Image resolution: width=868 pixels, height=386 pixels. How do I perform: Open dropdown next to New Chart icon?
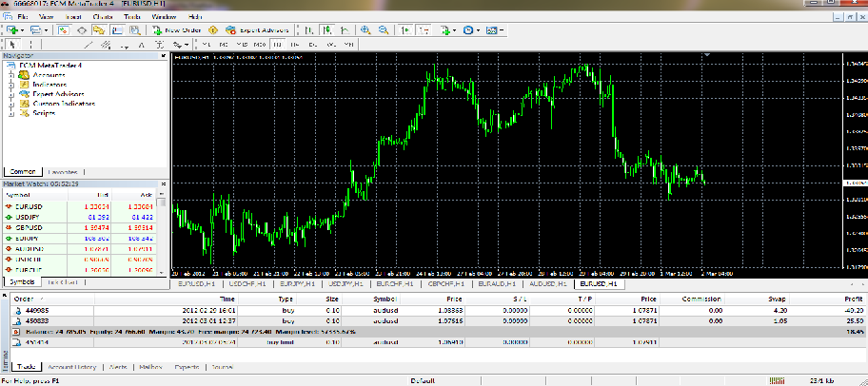pos(22,29)
